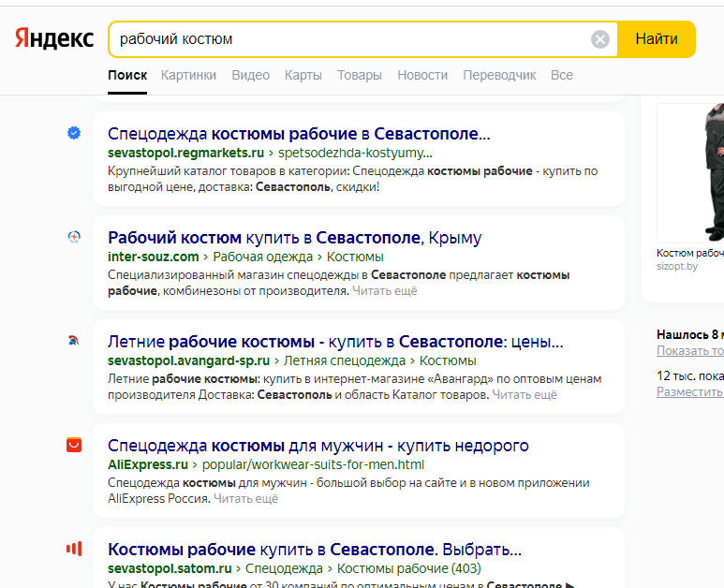The height and width of the screenshot is (588, 724).
Task: Open Летние рабочие костюмы result title
Action: pyautogui.click(x=335, y=342)
